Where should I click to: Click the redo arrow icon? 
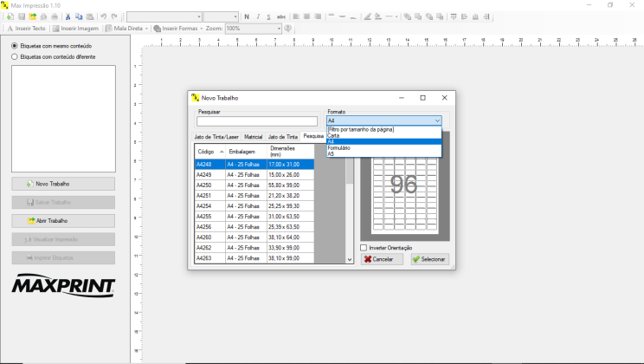coord(114,16)
